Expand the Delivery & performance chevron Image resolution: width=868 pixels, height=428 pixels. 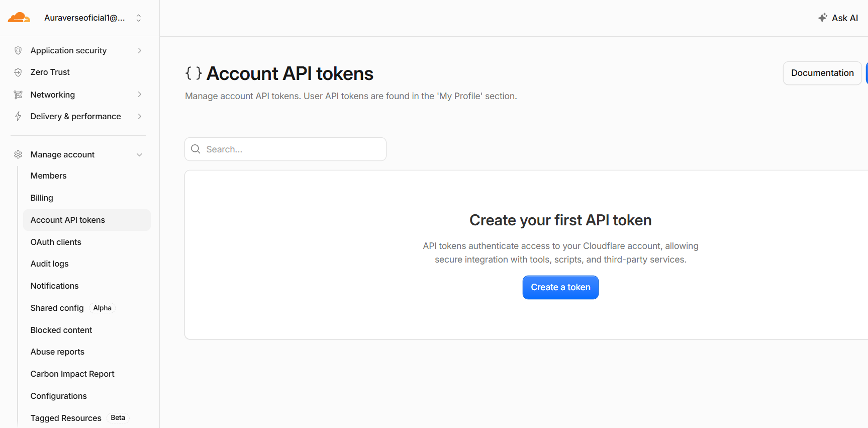140,116
